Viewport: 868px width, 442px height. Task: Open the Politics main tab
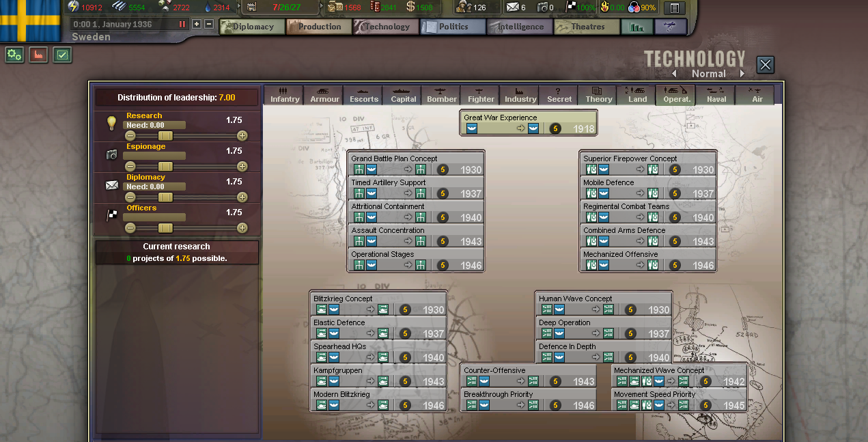(453, 27)
